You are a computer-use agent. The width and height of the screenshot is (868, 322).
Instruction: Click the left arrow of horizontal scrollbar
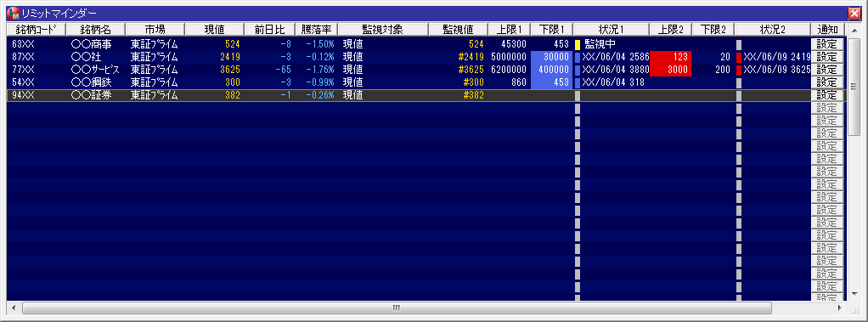pyautogui.click(x=14, y=307)
